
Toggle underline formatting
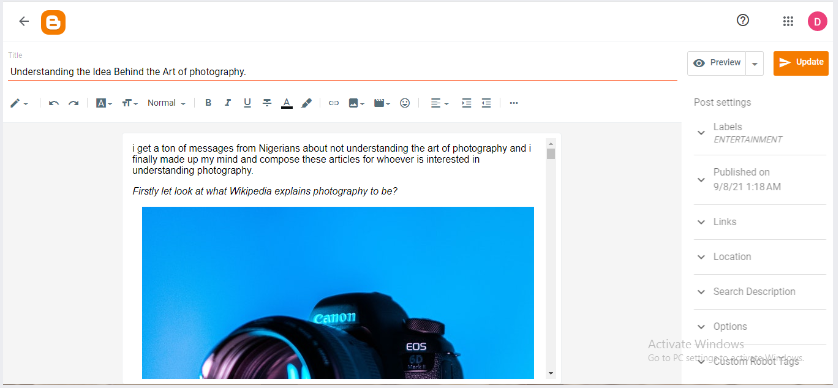point(247,103)
